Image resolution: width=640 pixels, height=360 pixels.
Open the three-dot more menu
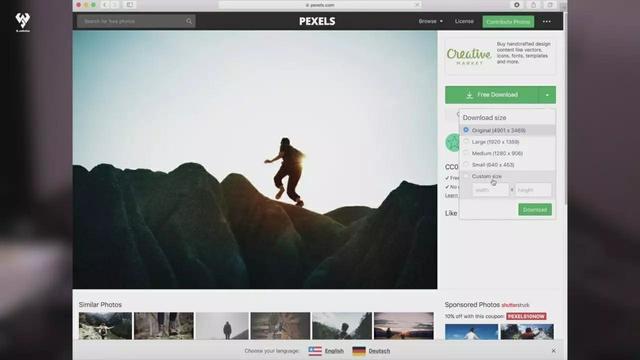point(547,22)
